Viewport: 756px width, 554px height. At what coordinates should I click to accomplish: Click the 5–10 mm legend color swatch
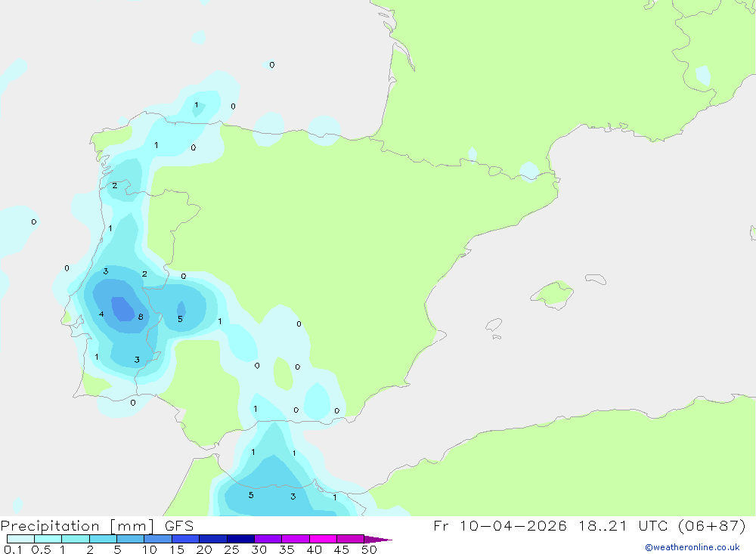[x=130, y=539]
